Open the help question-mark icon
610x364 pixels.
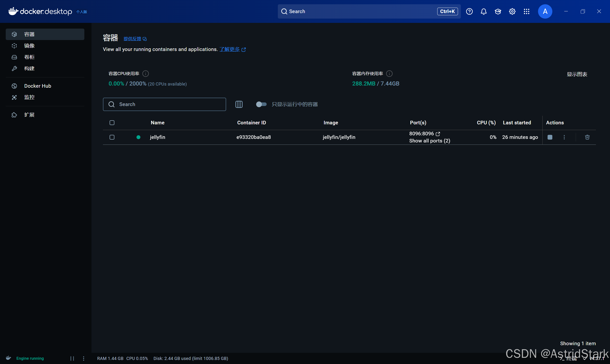tap(469, 11)
